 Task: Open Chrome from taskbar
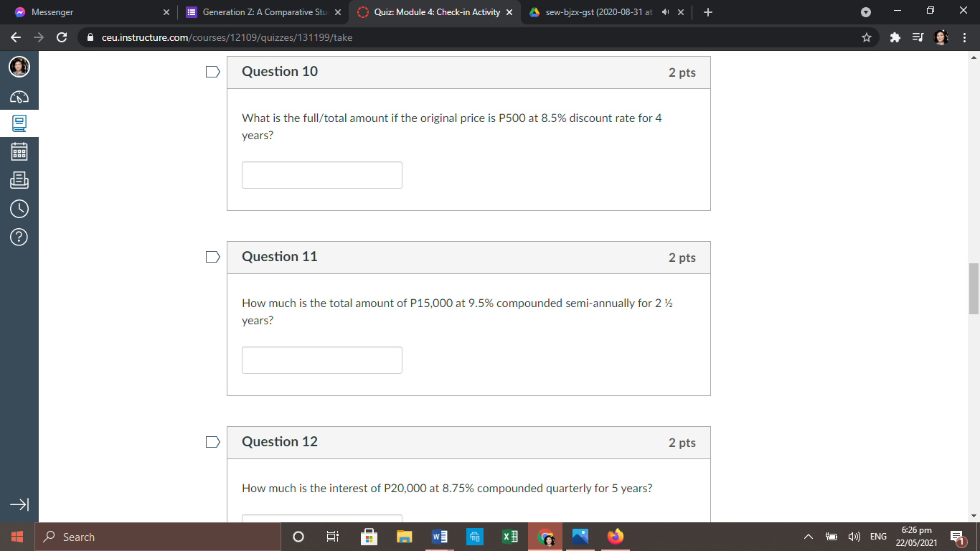point(545,537)
